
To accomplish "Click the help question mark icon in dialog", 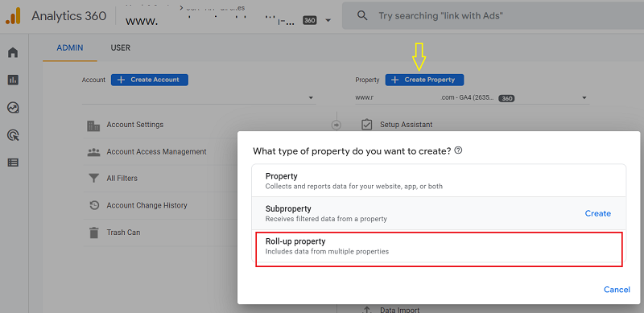I will click(x=459, y=150).
